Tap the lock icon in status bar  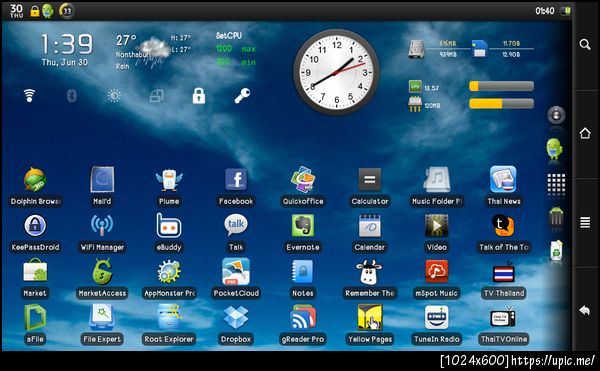(34, 11)
